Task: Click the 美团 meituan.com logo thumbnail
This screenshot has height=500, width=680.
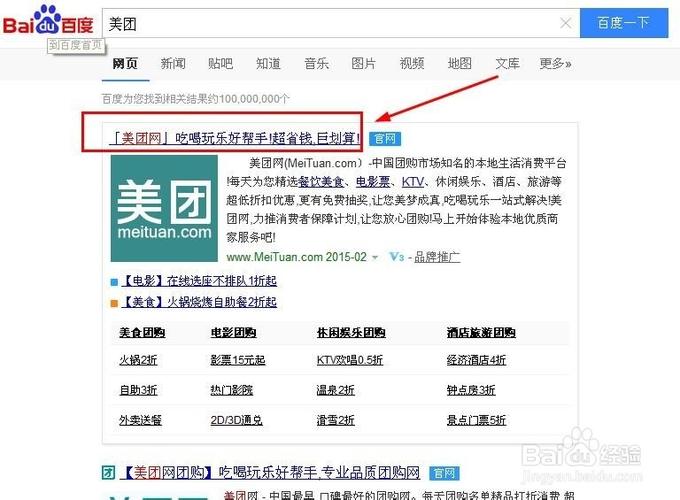Action: point(164,208)
